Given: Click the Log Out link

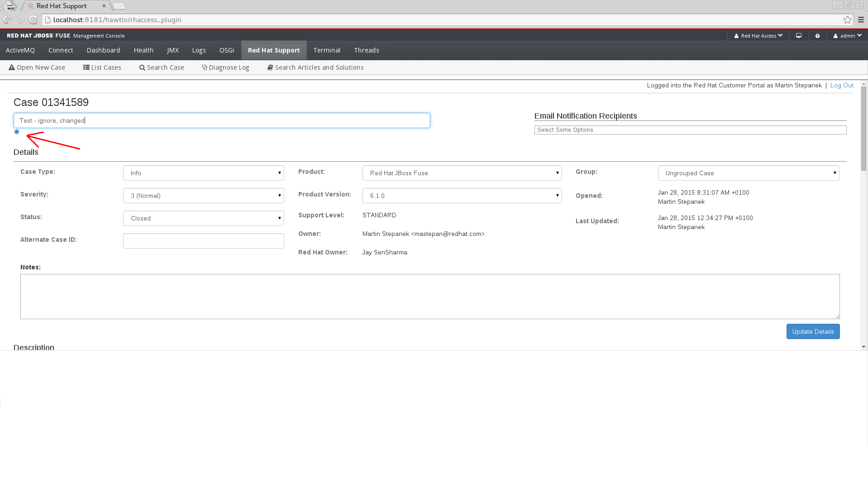Looking at the screenshot, I should 842,85.
